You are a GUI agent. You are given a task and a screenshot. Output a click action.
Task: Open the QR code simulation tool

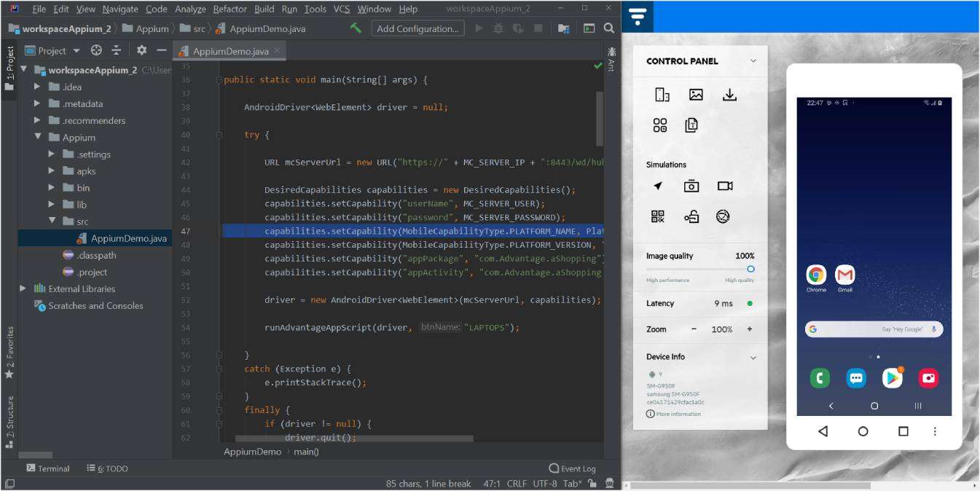click(659, 216)
